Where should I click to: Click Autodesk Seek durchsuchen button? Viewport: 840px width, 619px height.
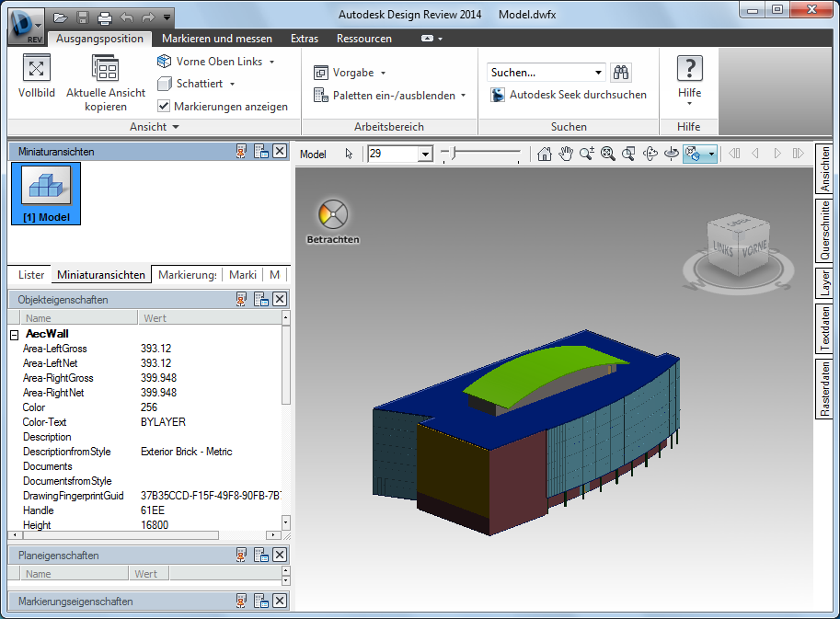pos(569,95)
